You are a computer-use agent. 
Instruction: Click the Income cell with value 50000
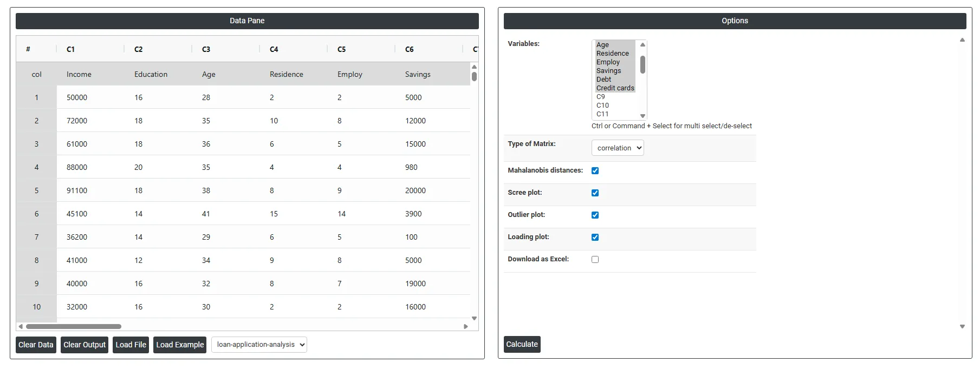coord(90,97)
